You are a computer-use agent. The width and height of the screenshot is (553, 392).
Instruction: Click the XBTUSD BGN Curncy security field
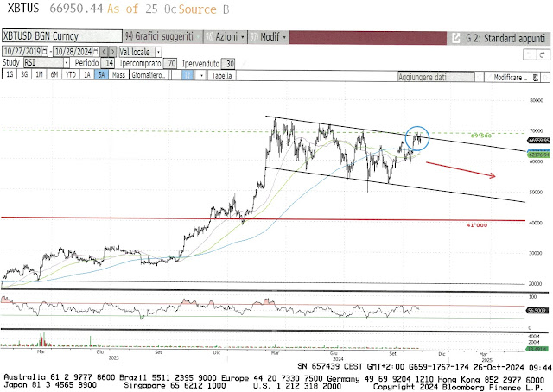tap(62, 36)
